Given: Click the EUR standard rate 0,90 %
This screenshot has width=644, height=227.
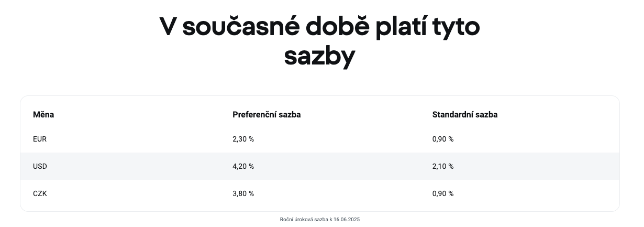Looking at the screenshot, I should coord(443,139).
